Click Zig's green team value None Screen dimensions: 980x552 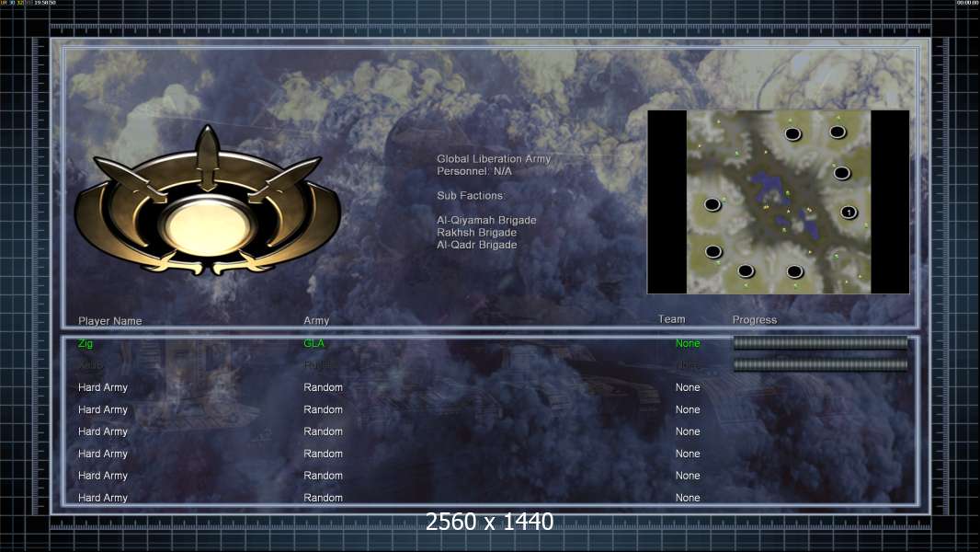click(688, 343)
